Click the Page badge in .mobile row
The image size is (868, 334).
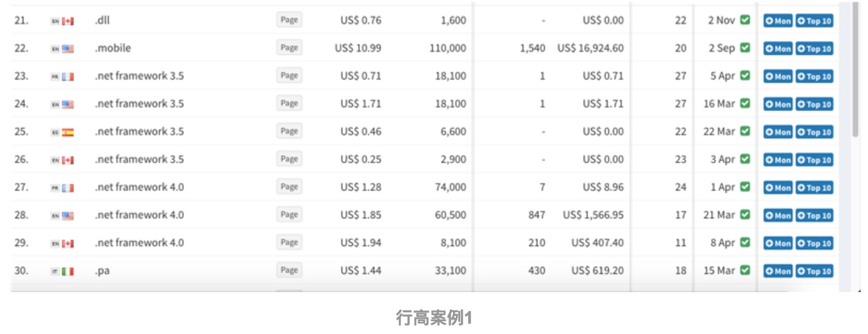pyautogui.click(x=289, y=48)
